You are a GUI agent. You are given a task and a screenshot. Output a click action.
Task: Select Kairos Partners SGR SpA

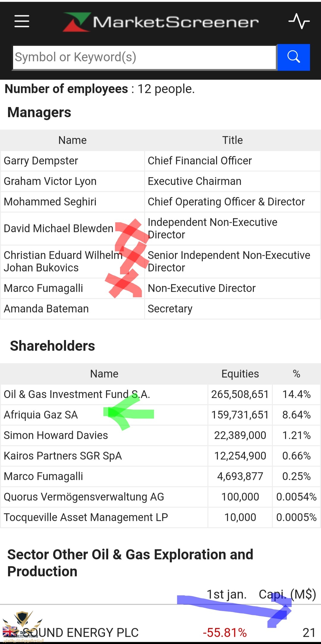pos(63,456)
